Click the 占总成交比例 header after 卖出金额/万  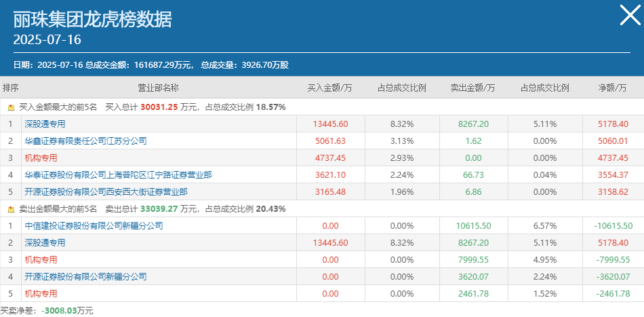pos(544,88)
